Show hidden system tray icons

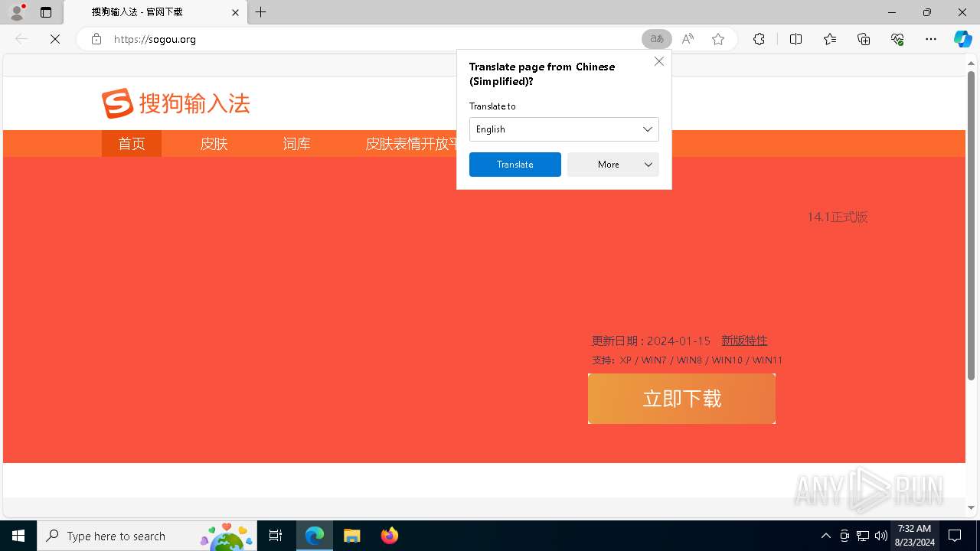click(825, 536)
